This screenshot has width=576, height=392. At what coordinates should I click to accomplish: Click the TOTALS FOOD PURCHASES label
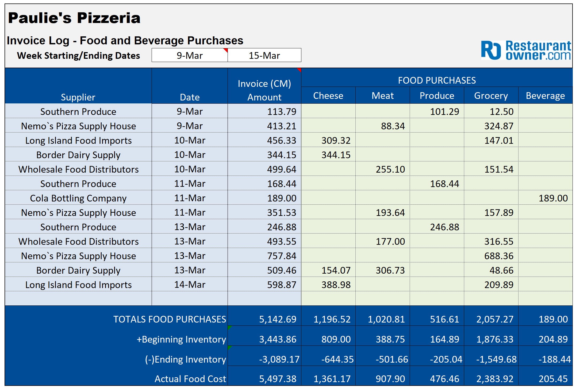tap(170, 319)
